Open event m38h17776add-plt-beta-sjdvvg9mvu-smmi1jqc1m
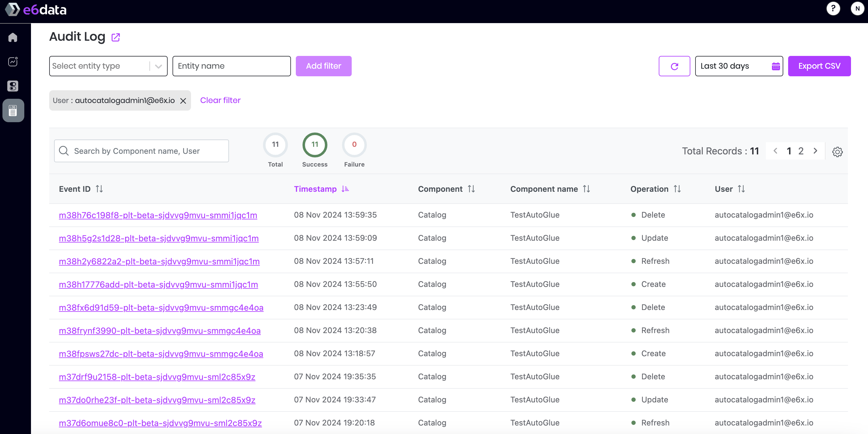 158,284
